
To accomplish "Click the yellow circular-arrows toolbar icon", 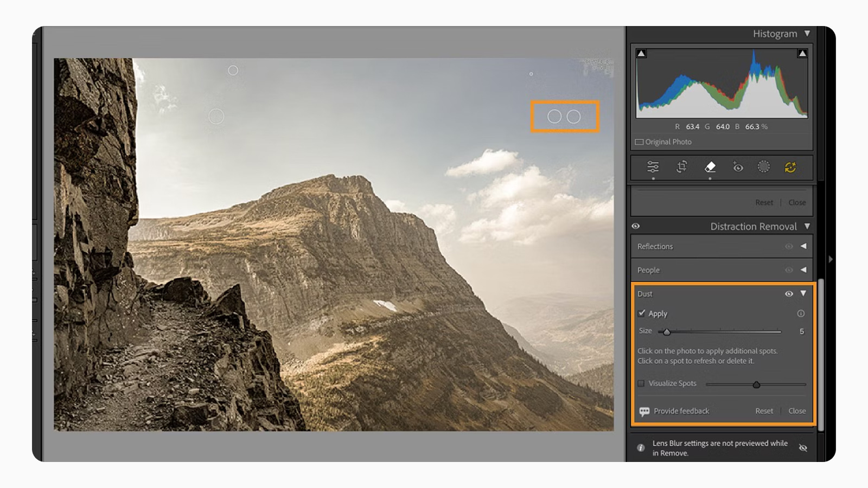I will (790, 167).
